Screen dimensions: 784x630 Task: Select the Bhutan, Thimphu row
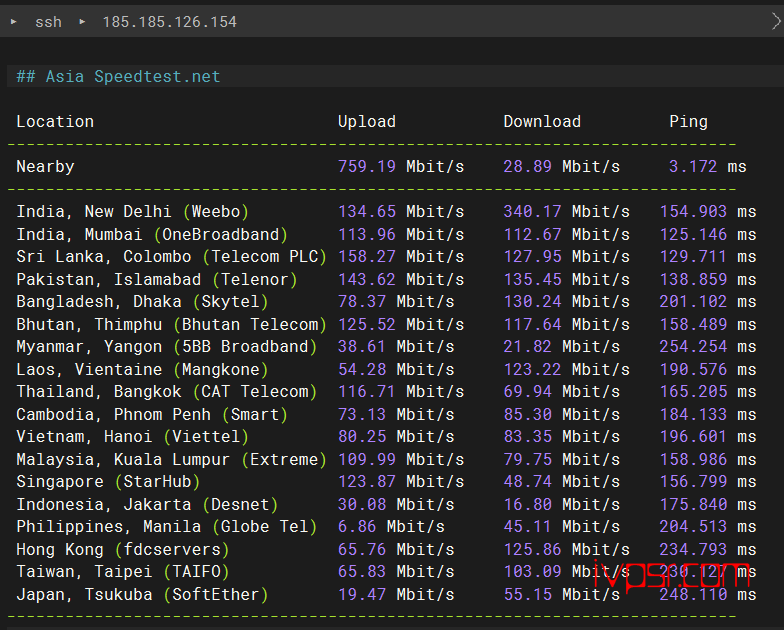pyautogui.click(x=386, y=324)
